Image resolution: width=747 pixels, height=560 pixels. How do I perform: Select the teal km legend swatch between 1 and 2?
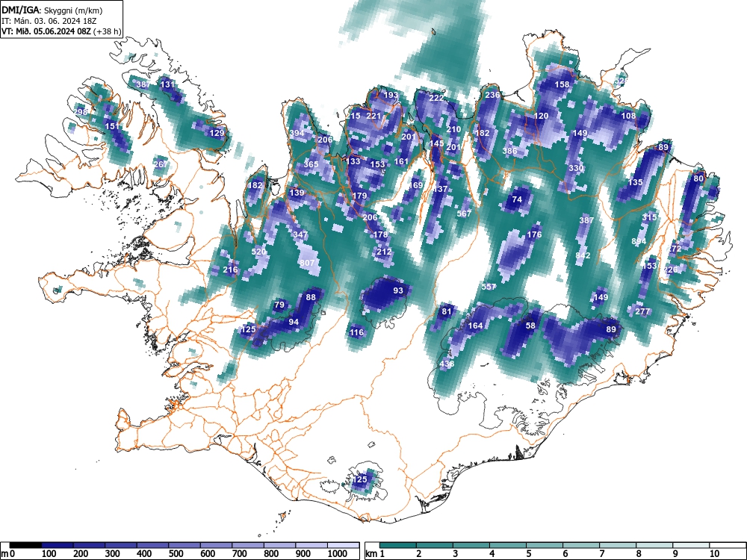(x=398, y=545)
